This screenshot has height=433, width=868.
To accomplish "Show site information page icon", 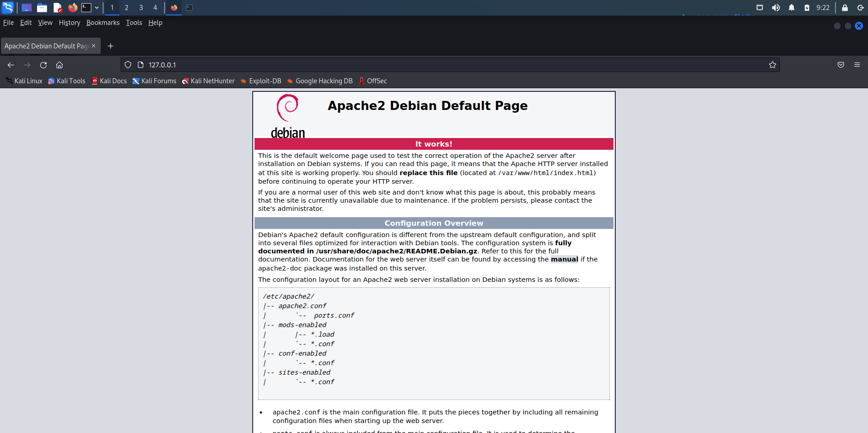I will [141, 65].
